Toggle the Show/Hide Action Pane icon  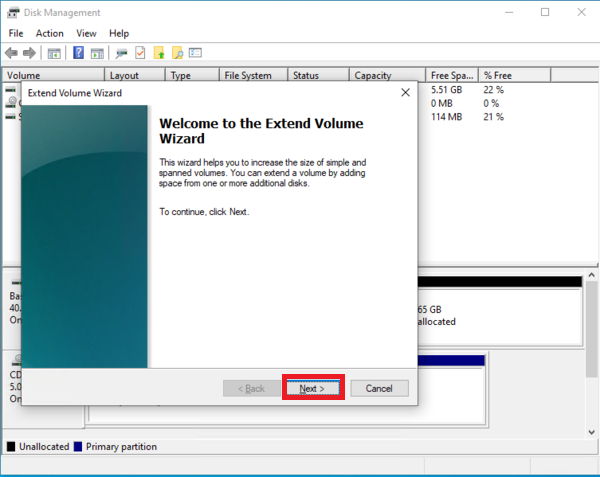pyautogui.click(x=98, y=53)
